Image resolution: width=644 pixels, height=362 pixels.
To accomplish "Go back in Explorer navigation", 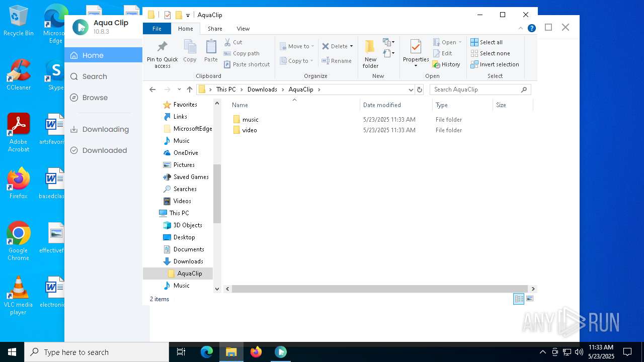I will pos(152,89).
